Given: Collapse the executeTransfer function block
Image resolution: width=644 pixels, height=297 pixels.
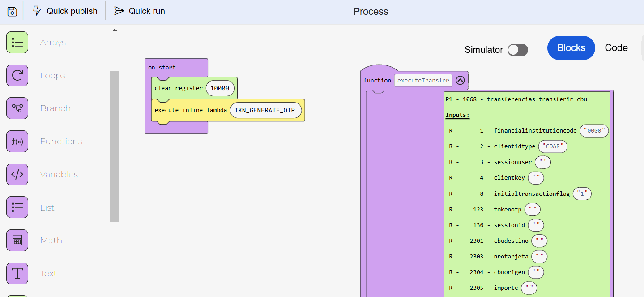Looking at the screenshot, I should [460, 81].
